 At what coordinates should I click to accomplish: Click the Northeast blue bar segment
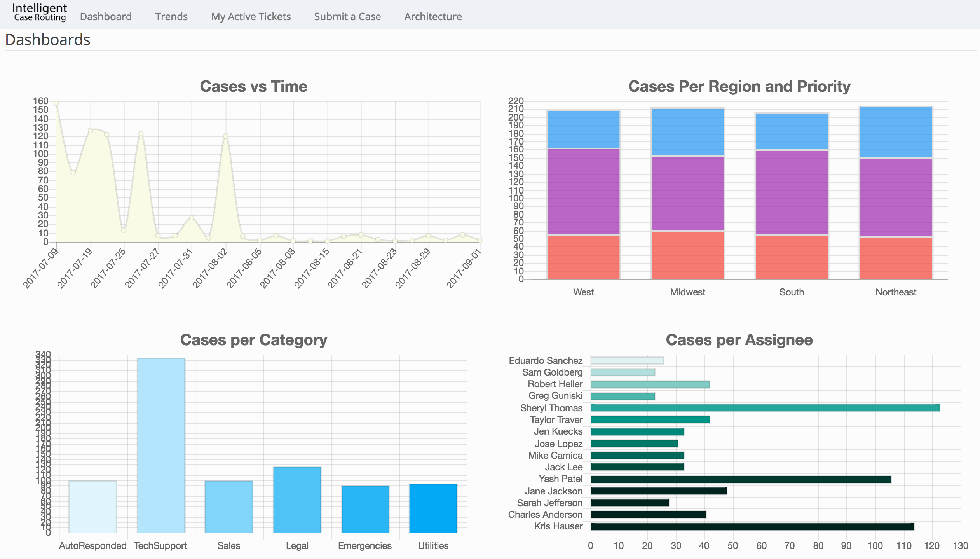(x=896, y=132)
